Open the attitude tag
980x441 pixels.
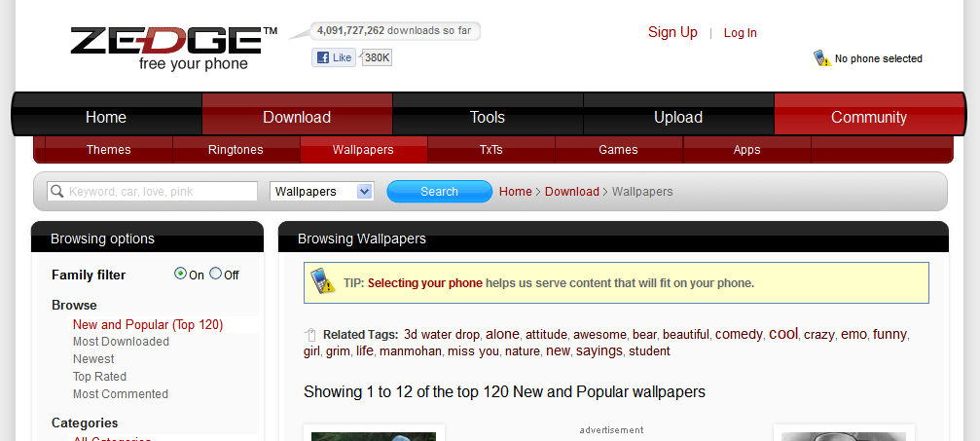click(546, 335)
